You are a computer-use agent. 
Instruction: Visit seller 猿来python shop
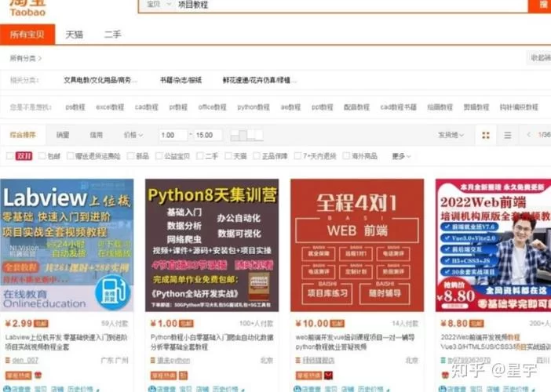pyautogui.click(x=173, y=360)
